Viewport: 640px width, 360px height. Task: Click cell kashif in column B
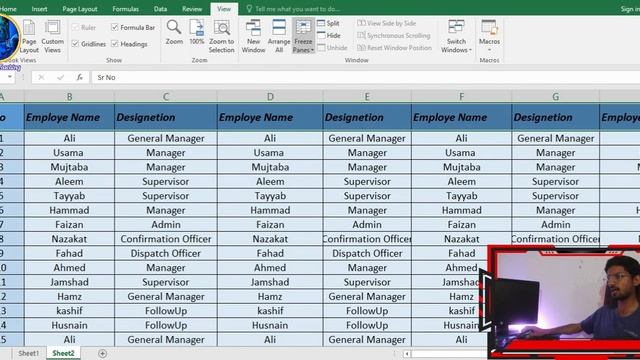point(69,311)
